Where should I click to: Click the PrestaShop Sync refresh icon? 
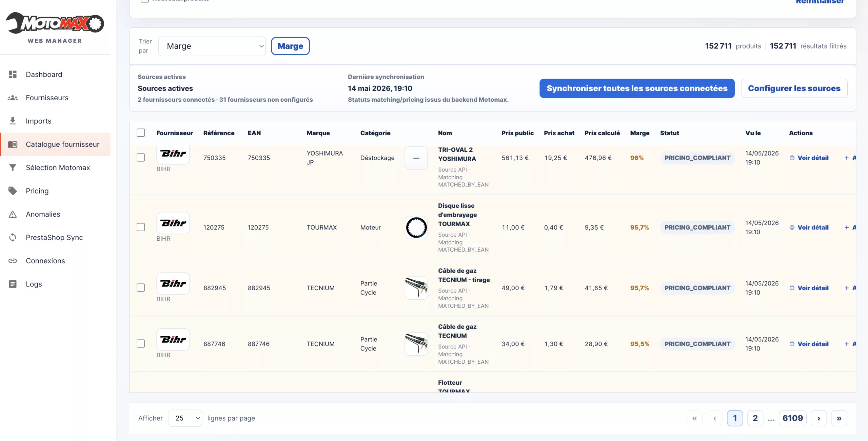pos(13,237)
